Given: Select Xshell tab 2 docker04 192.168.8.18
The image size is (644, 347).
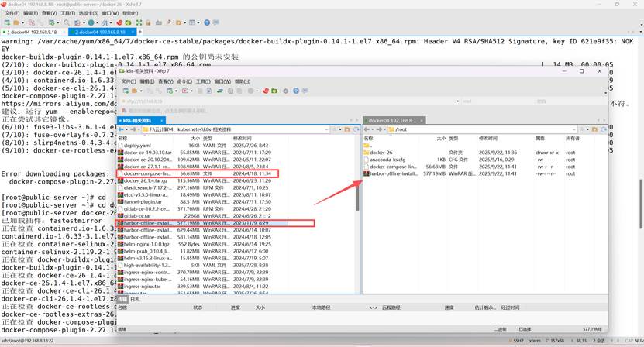Looking at the screenshot, I should (102, 32).
